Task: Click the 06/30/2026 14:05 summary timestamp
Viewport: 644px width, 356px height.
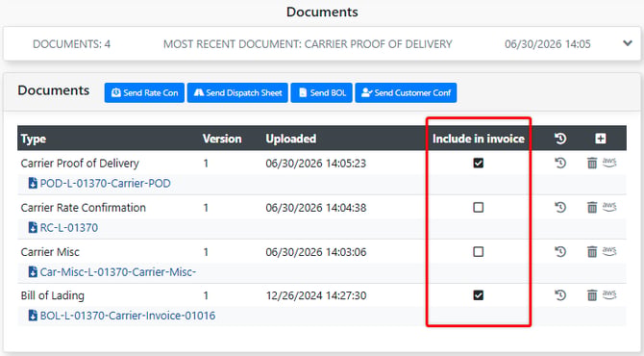Action: (x=548, y=44)
